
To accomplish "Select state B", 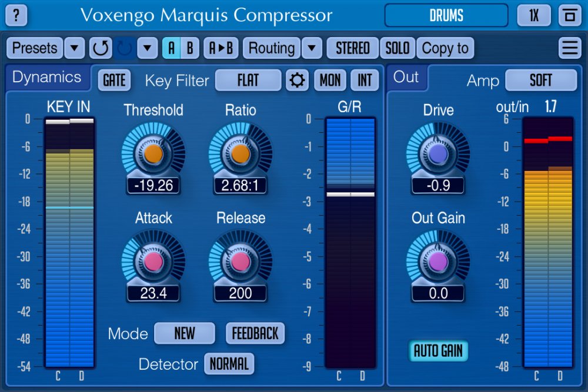I will click(x=190, y=48).
